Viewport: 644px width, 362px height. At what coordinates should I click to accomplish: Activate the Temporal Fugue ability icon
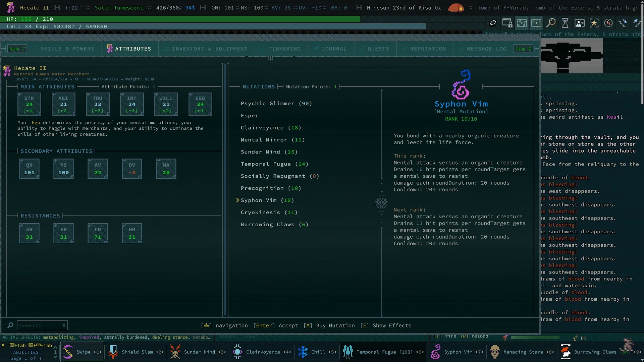click(x=348, y=352)
